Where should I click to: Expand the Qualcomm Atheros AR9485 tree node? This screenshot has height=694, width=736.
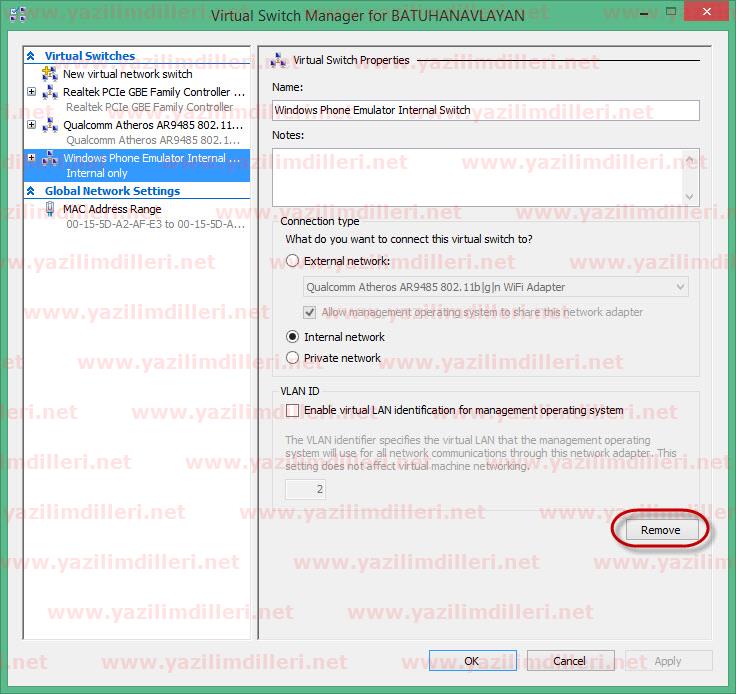tap(31, 124)
